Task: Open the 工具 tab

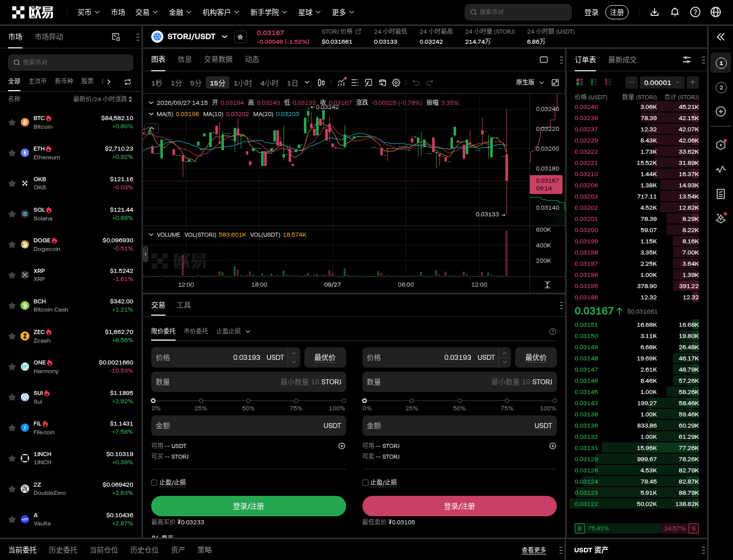Action: tap(184, 305)
